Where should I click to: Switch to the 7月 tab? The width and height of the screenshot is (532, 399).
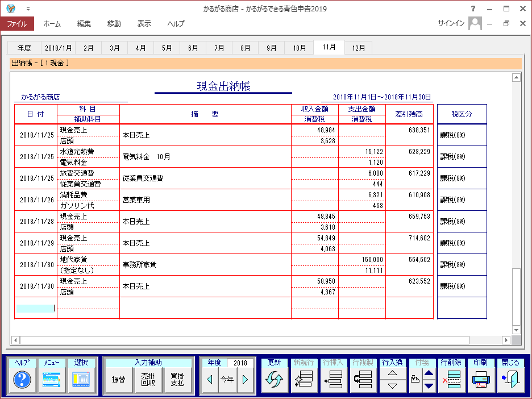(x=219, y=48)
